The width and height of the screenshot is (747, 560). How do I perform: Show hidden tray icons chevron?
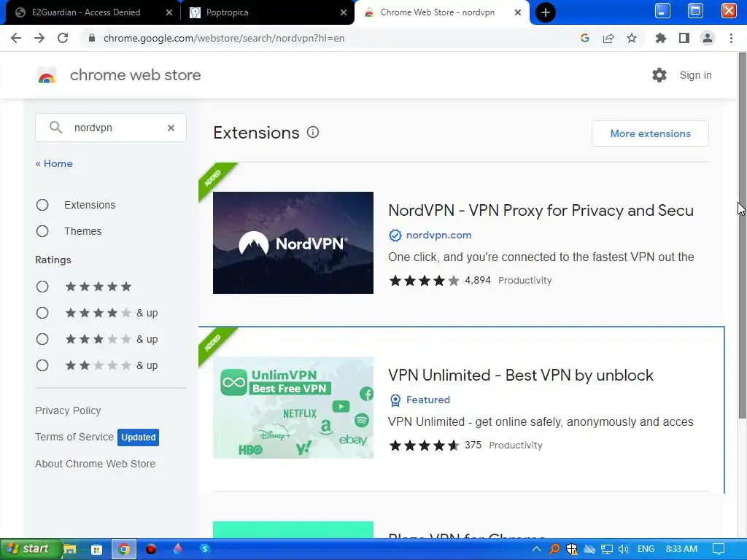(536, 549)
